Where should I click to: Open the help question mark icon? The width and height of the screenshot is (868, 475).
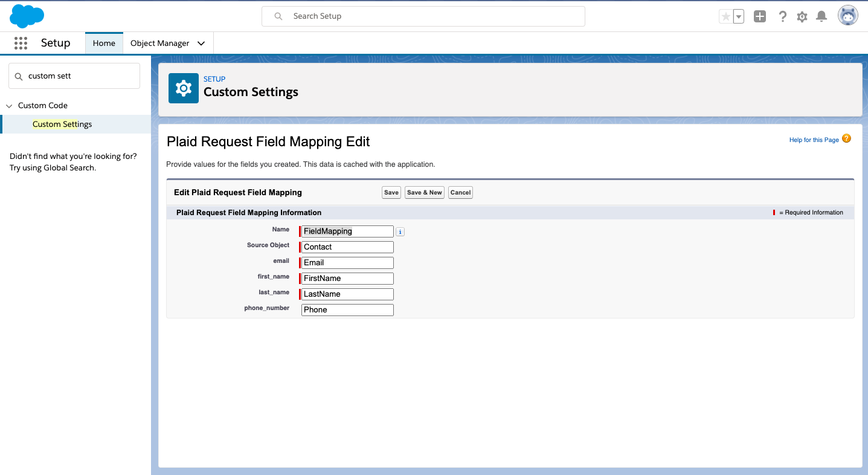pyautogui.click(x=783, y=17)
